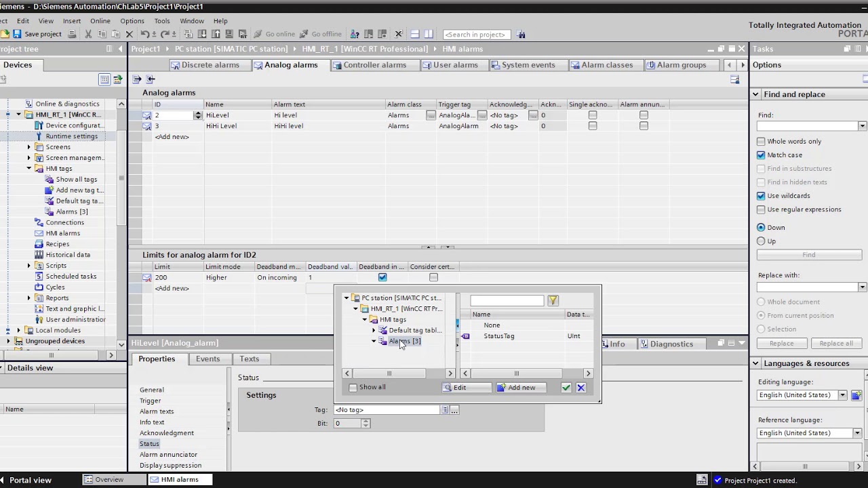Click the Delete X icon in the toolbar
Screen dimensions: 868x488
pyautogui.click(x=129, y=34)
